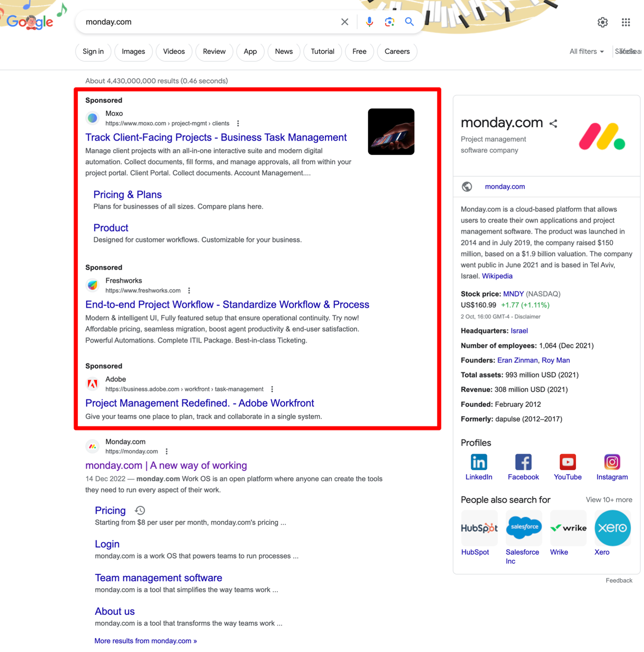Viewport: 644px width, 652px height.
Task: Open founder Roy Man link
Action: (x=556, y=360)
